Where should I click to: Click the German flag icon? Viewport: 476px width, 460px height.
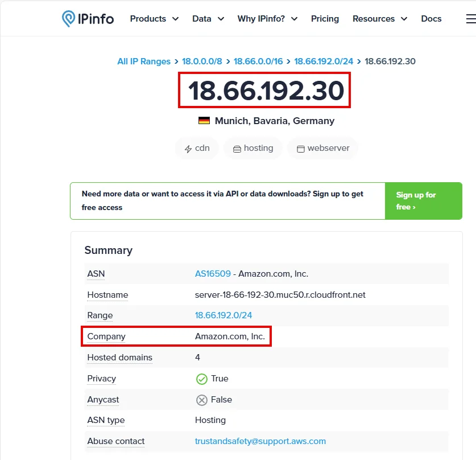pyautogui.click(x=204, y=121)
